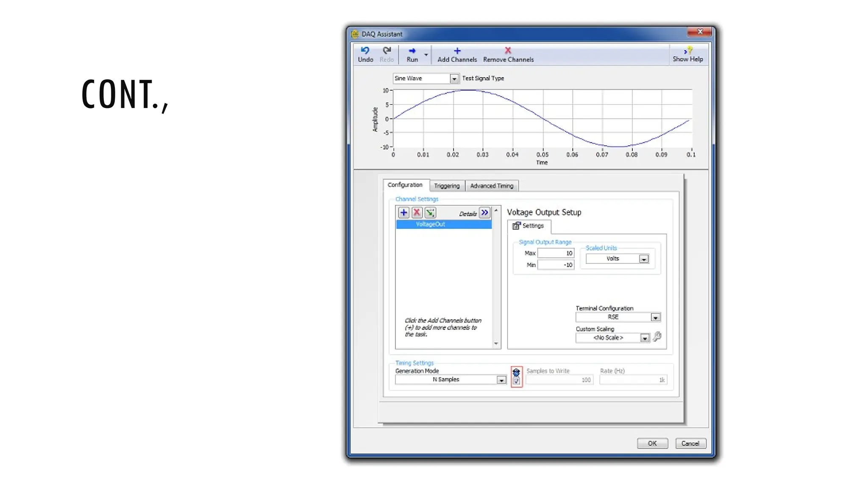Click blue plus add-channel icon in list
Screen dimensions: 868x488
(403, 213)
